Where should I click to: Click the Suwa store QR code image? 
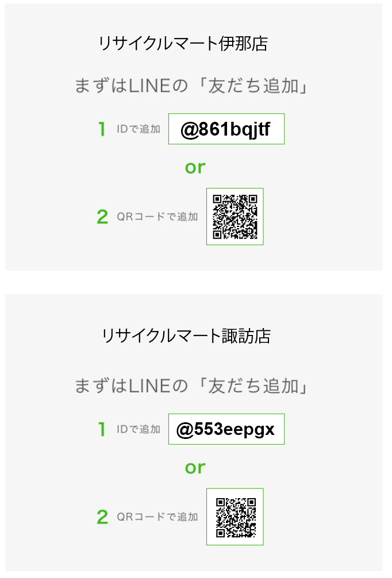235,517
